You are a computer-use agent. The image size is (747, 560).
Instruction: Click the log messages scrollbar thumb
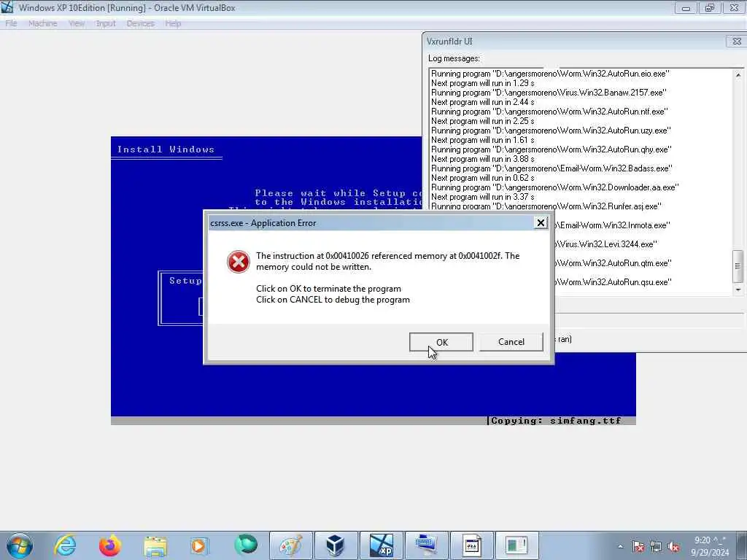click(738, 266)
